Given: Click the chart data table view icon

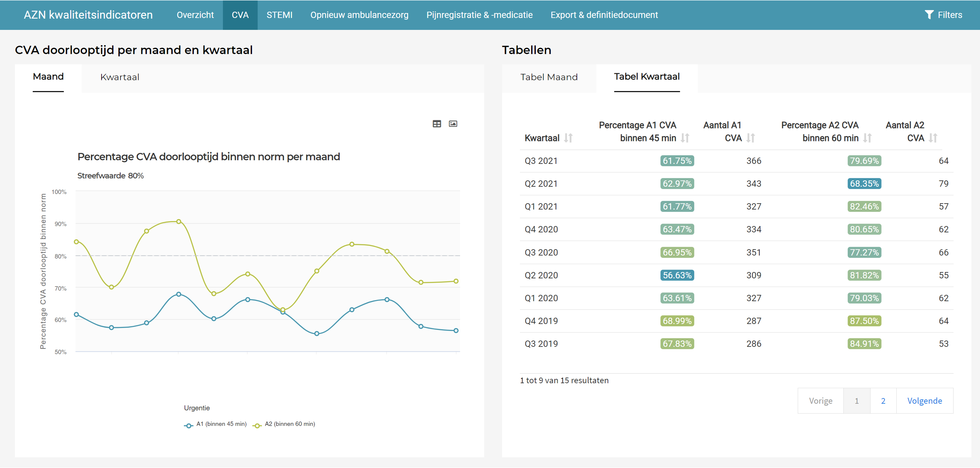Looking at the screenshot, I should (x=437, y=124).
